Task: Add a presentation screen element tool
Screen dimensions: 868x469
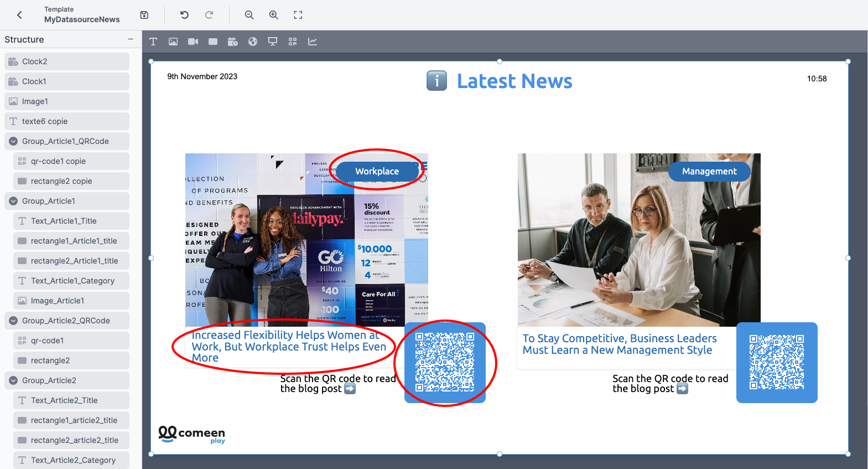Action: click(273, 42)
